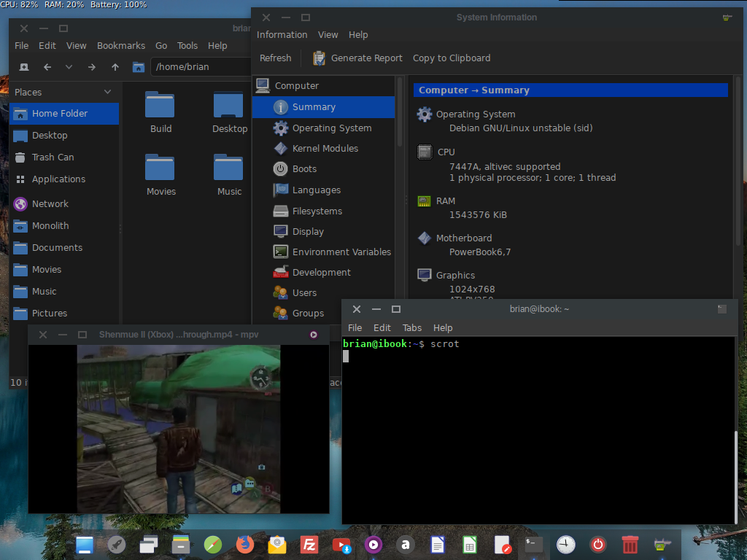Open the trash icon in the dock

click(630, 544)
